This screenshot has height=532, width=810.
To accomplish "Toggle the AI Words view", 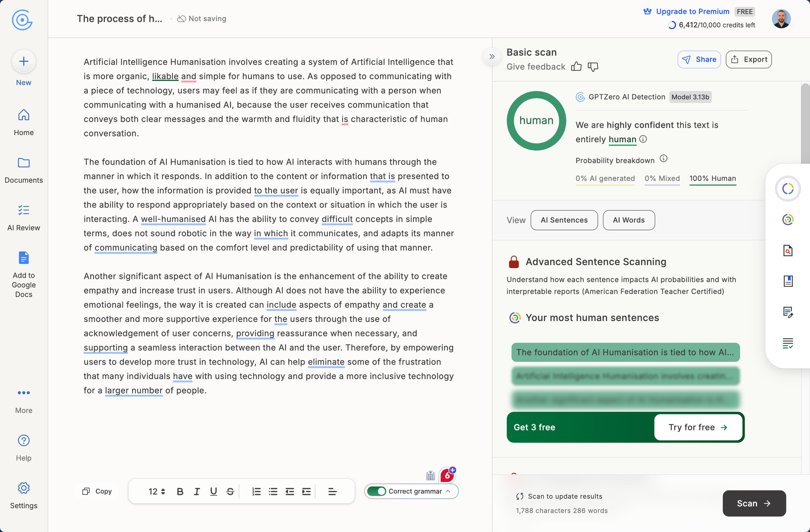I will click(629, 220).
